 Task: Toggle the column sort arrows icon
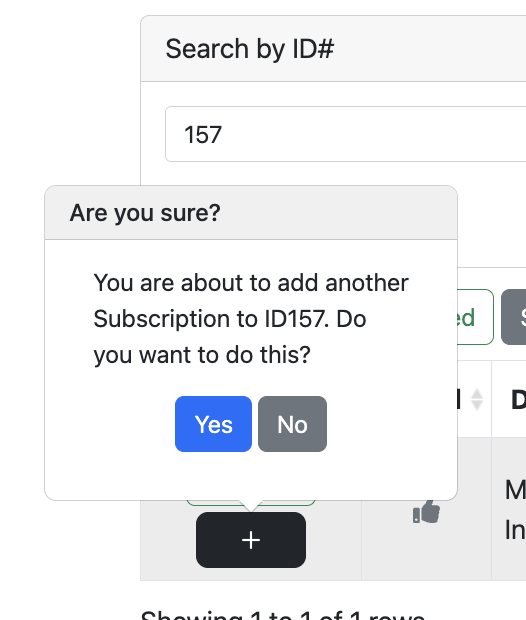477,399
